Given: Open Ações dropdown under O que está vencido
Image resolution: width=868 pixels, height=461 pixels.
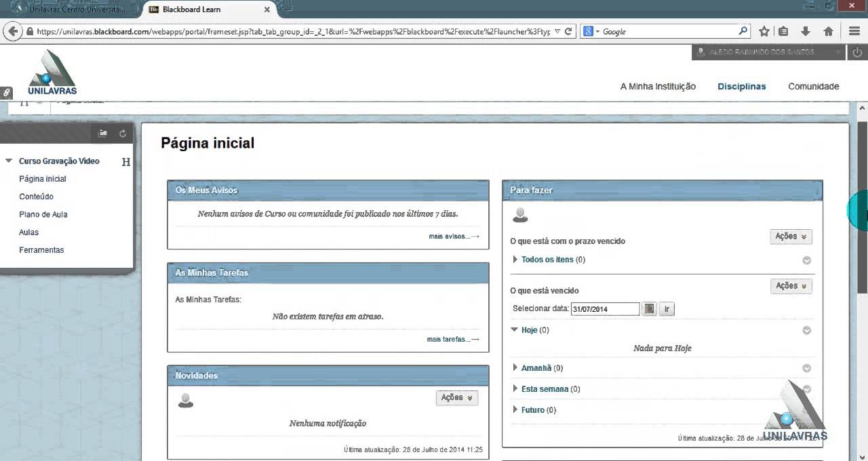Looking at the screenshot, I should pos(791,286).
